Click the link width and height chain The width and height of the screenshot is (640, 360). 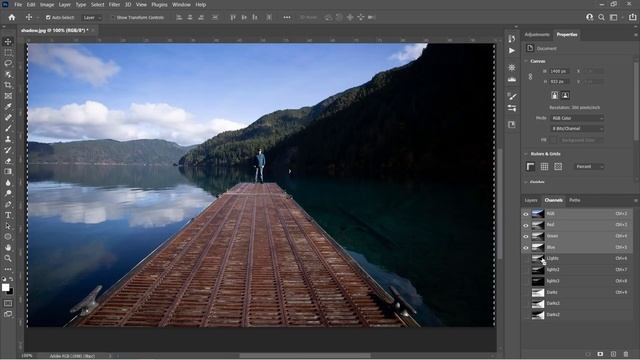tap(530, 77)
